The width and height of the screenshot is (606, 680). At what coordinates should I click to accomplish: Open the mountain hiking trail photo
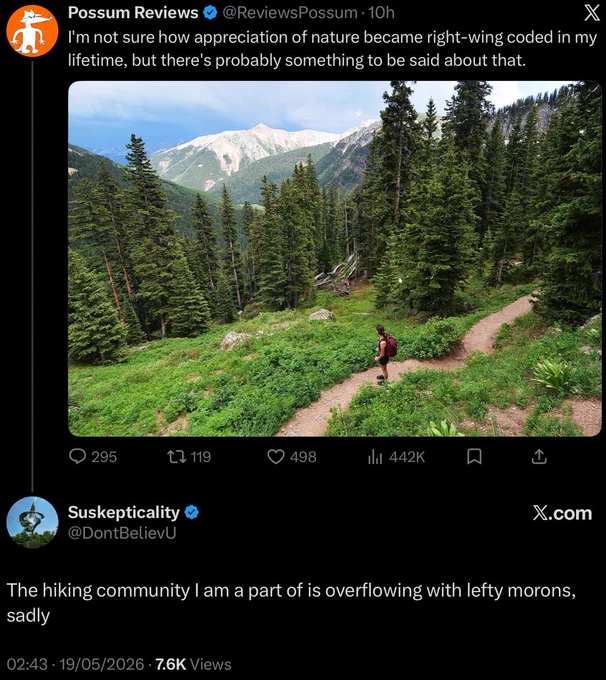[x=334, y=258]
